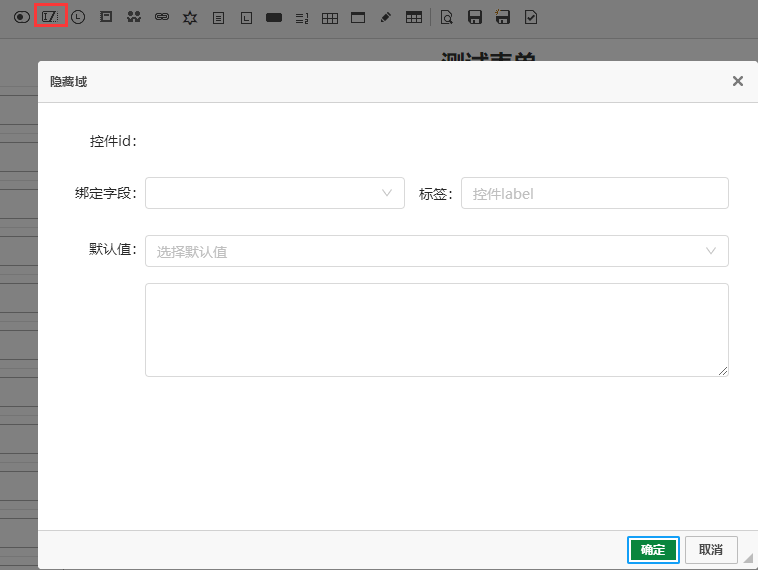The width and height of the screenshot is (758, 570).
Task: Click the textarea resize grip corner
Action: coord(723,371)
